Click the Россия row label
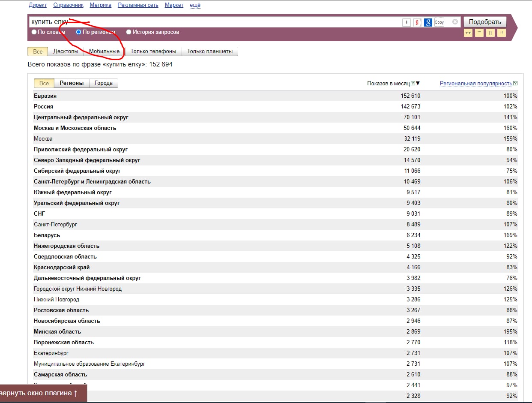Screen dimensions: 532x403 [x=43, y=106]
